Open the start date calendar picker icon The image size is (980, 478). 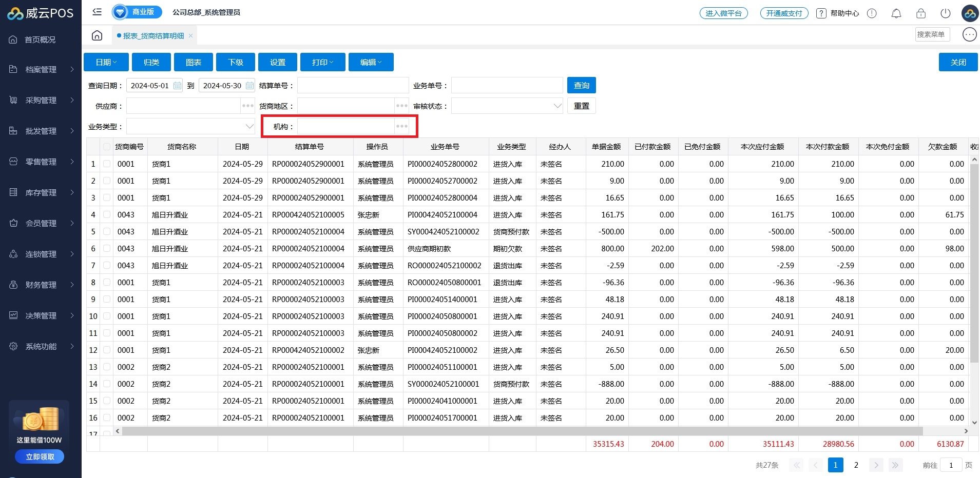coord(177,86)
